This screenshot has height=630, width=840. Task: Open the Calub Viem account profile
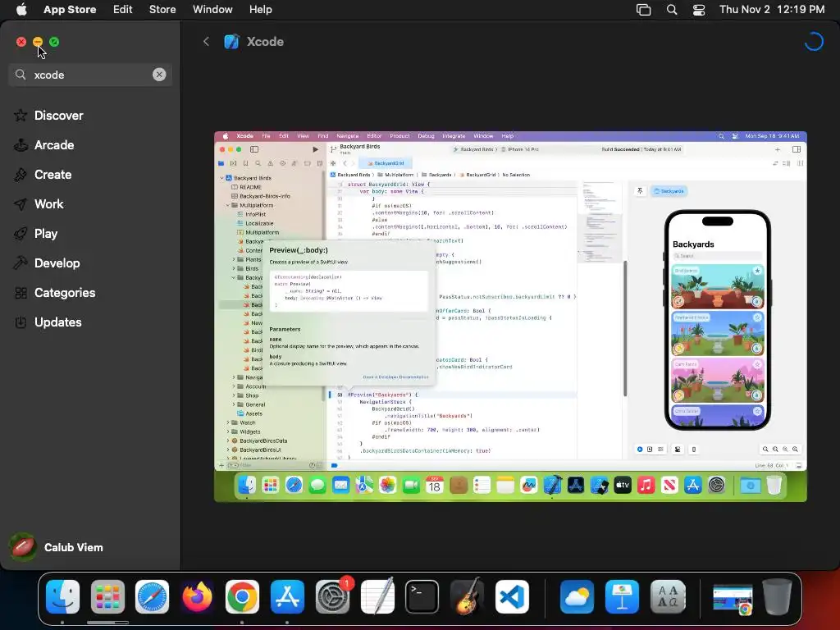57,547
